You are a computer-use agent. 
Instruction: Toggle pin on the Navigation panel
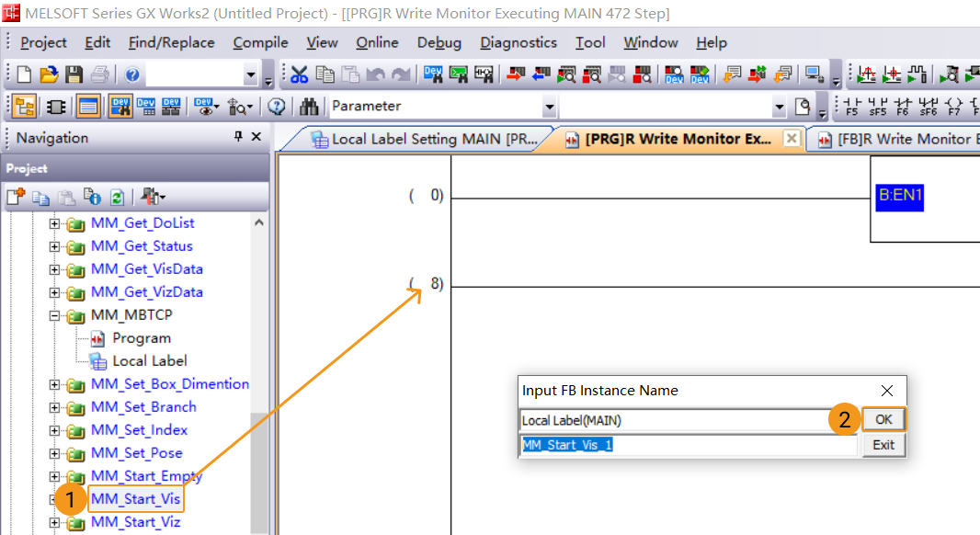(238, 136)
